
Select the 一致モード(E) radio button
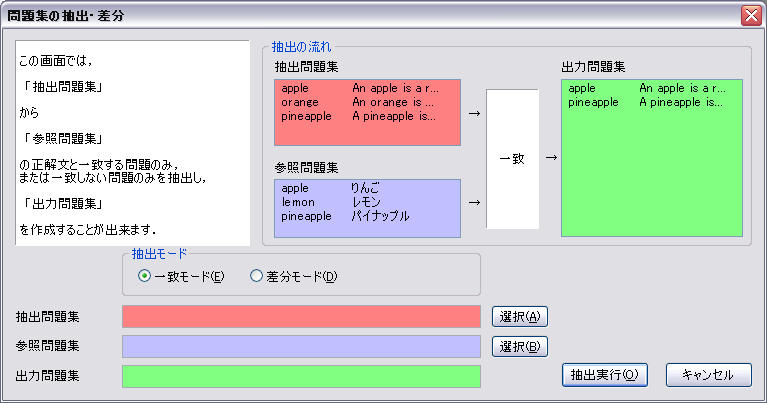tap(145, 276)
